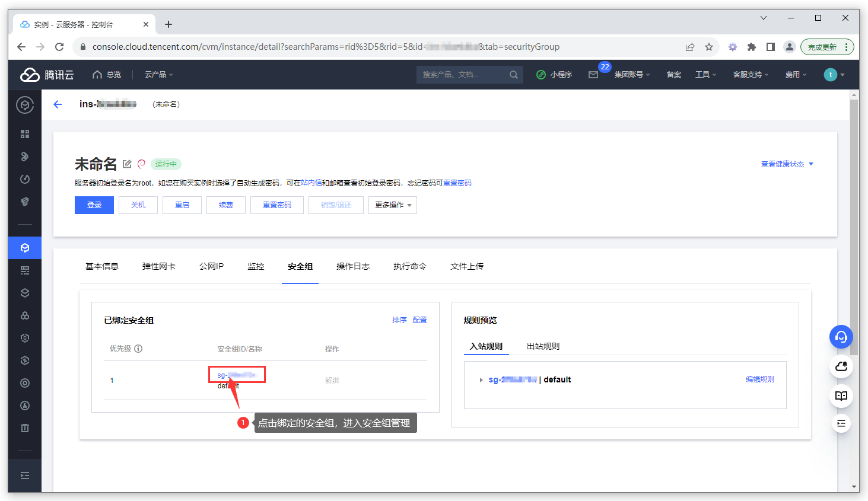The width and height of the screenshot is (868, 501).
Task: Open the sidebar CVM instance icon highlighted blue
Action: [x=24, y=248]
